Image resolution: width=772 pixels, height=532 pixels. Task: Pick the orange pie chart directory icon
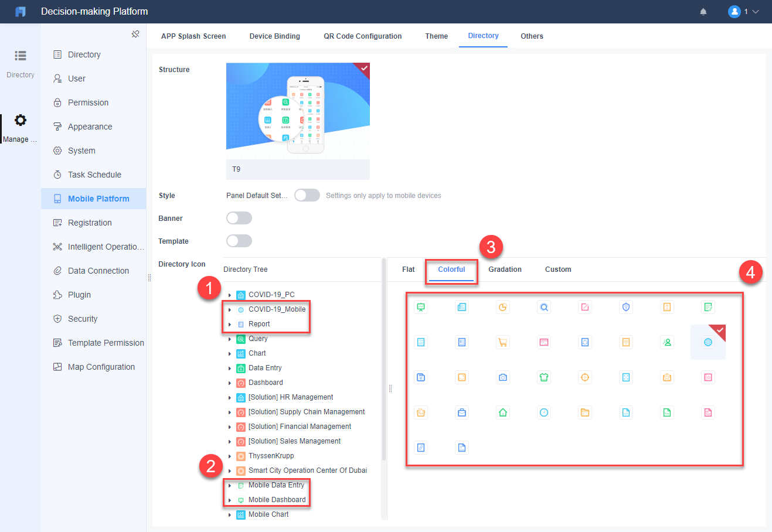[x=503, y=307]
